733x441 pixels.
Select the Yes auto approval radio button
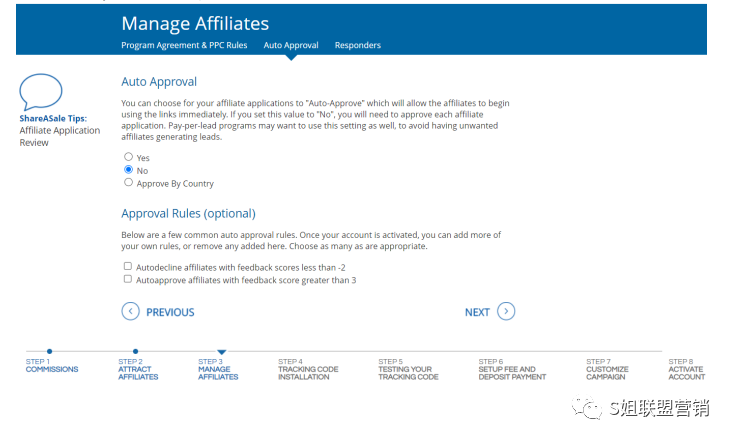tap(128, 157)
